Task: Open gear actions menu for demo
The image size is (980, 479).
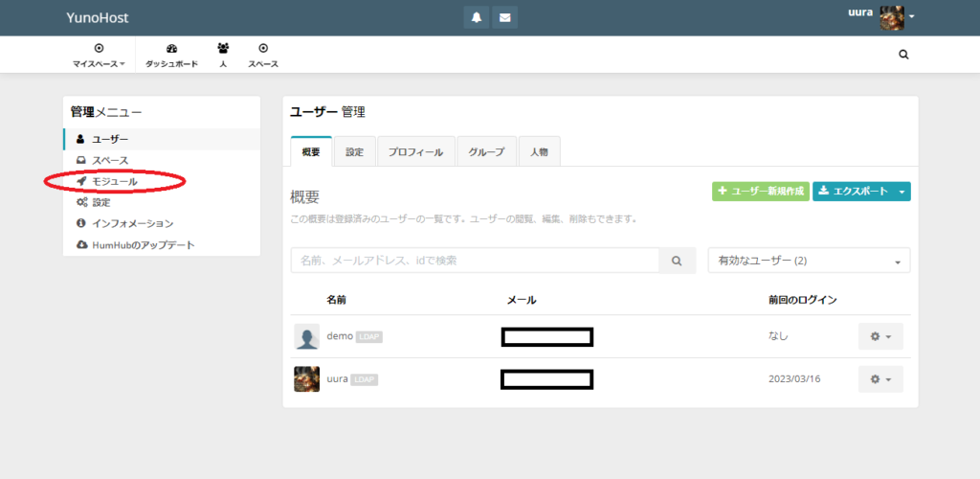Action: click(880, 336)
